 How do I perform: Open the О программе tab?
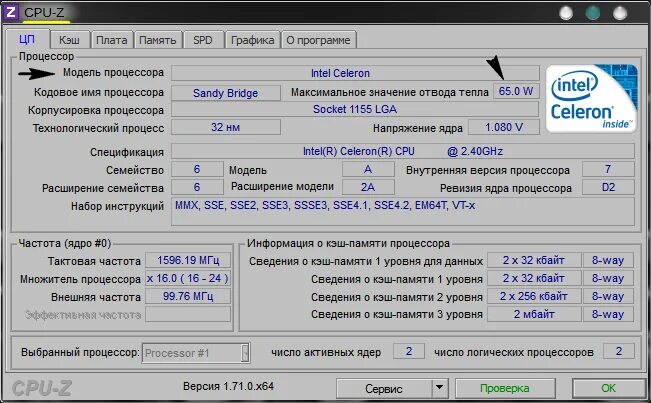tap(318, 40)
